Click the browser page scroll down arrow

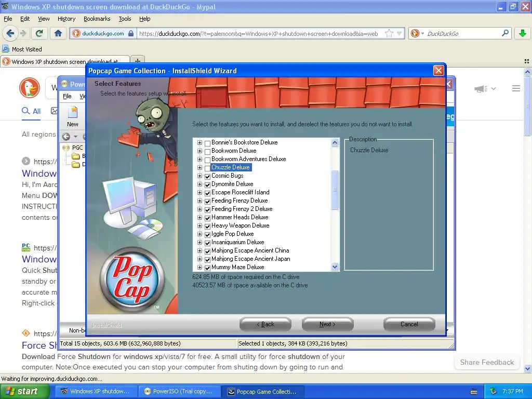coord(527,368)
